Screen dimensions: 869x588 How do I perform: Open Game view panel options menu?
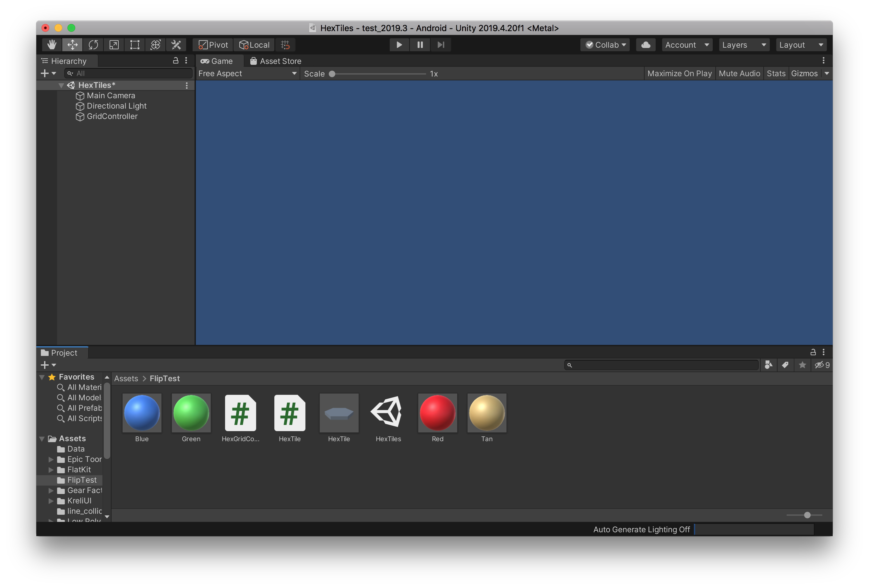coord(823,61)
